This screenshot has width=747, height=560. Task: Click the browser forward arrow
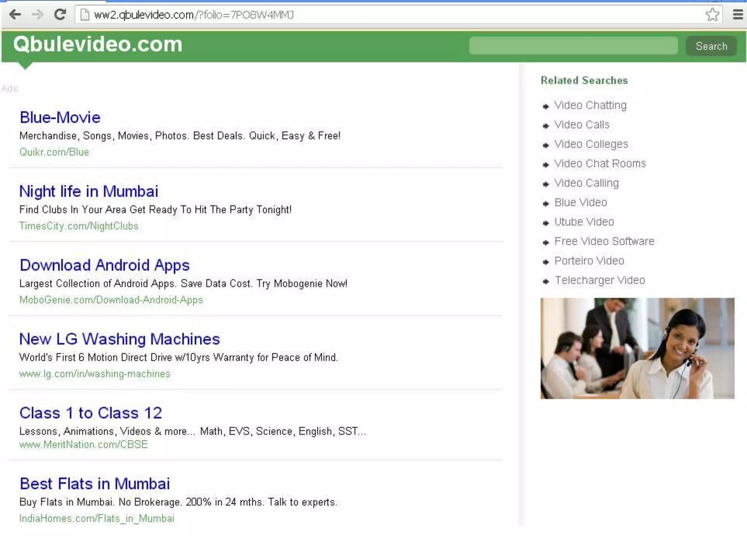coord(37,15)
